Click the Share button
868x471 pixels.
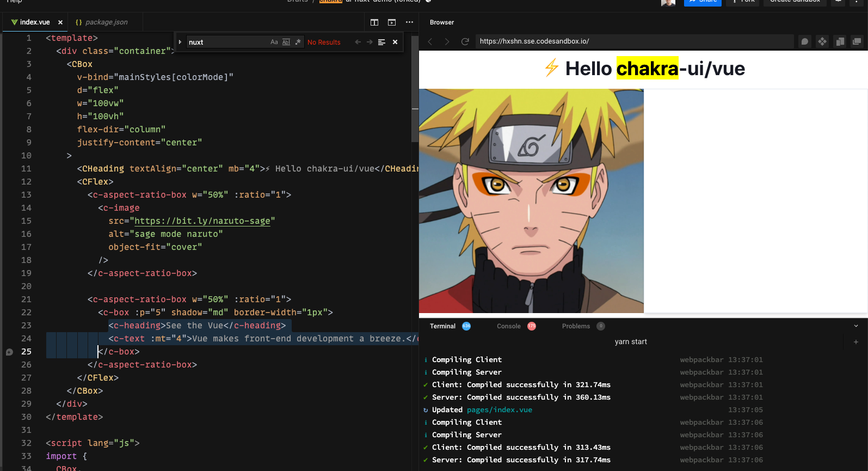703,2
